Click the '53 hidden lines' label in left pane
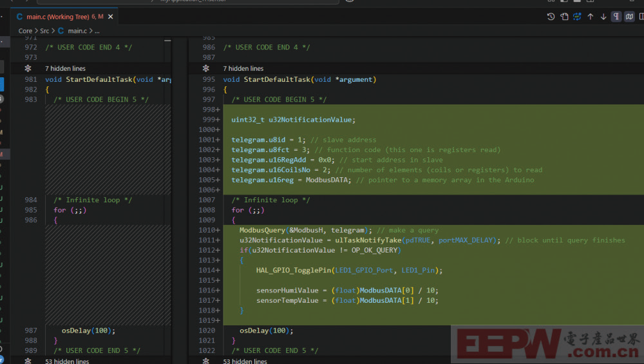The height and width of the screenshot is (364, 644). tap(67, 361)
